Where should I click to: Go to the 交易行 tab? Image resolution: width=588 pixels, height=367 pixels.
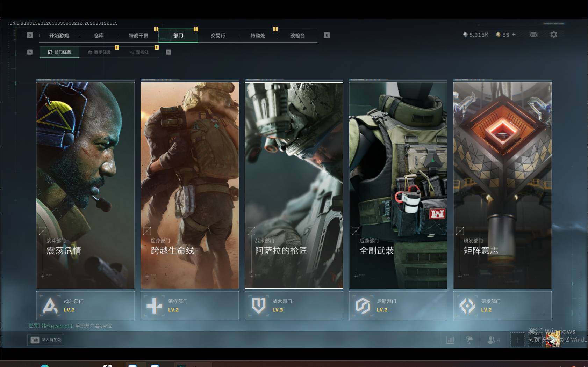[218, 35]
